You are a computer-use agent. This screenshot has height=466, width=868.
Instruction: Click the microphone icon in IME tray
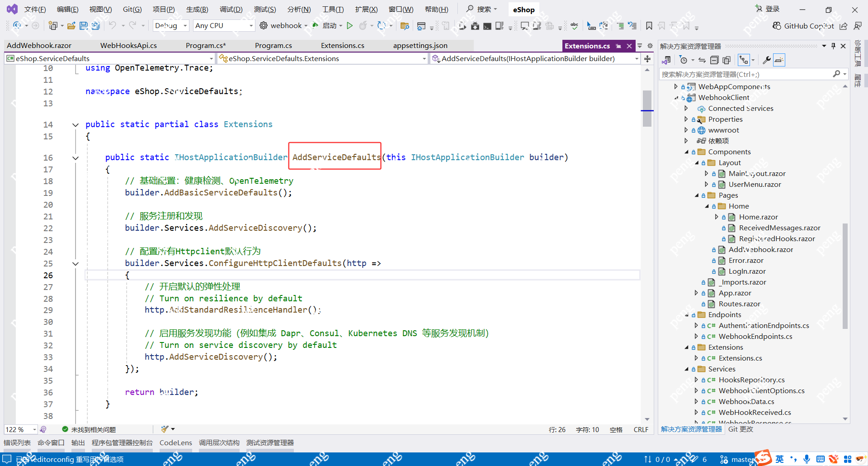(x=807, y=459)
